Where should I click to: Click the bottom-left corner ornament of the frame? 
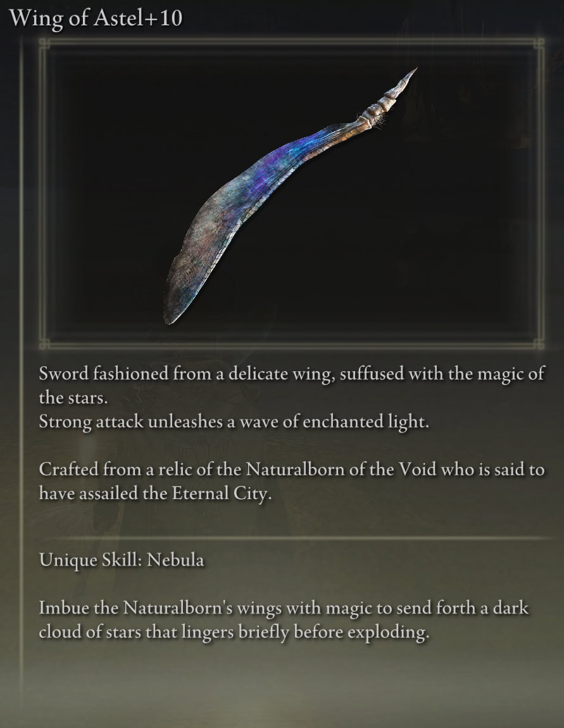[x=44, y=343]
